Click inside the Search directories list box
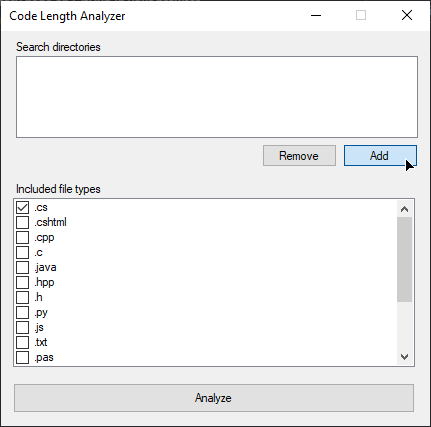The image size is (431, 427). (217, 97)
